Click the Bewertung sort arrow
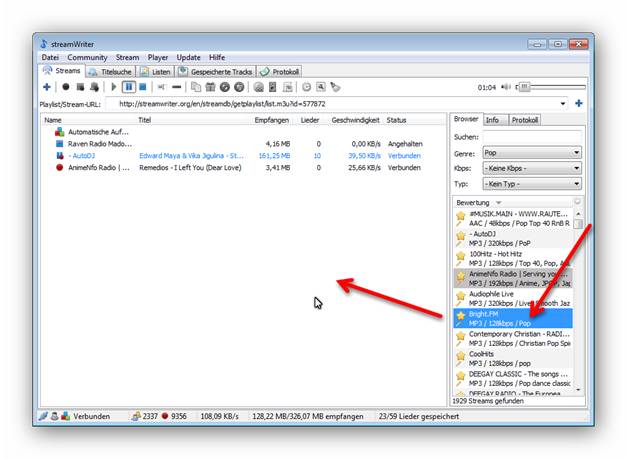 tap(499, 203)
